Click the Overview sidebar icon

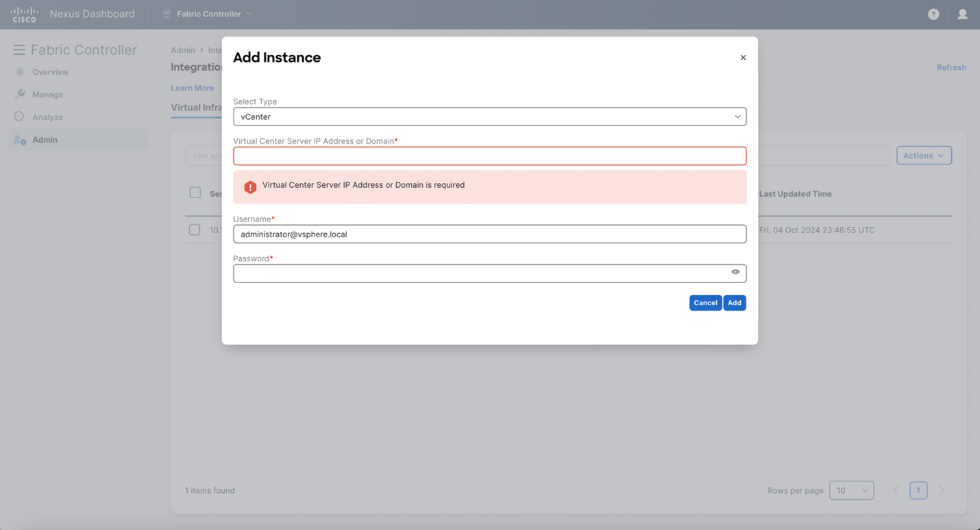20,72
